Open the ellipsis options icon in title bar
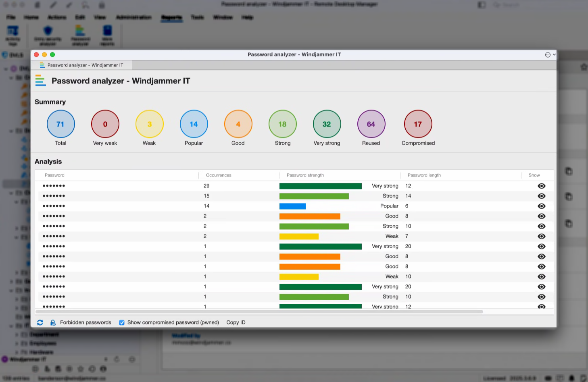The height and width of the screenshot is (382, 588). [548, 55]
